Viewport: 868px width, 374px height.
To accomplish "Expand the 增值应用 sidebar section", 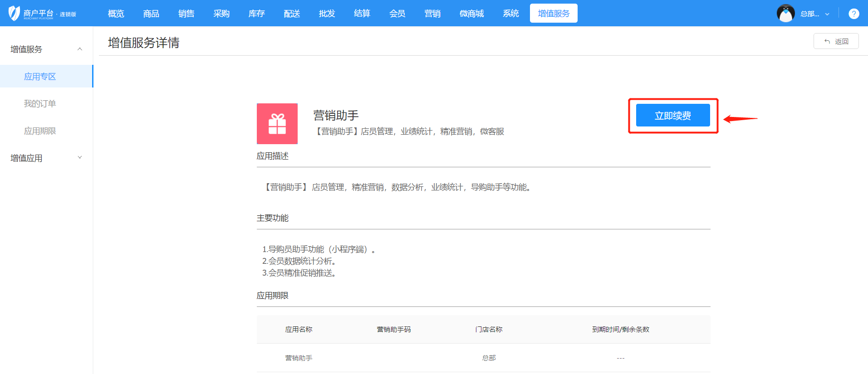I will [x=80, y=158].
